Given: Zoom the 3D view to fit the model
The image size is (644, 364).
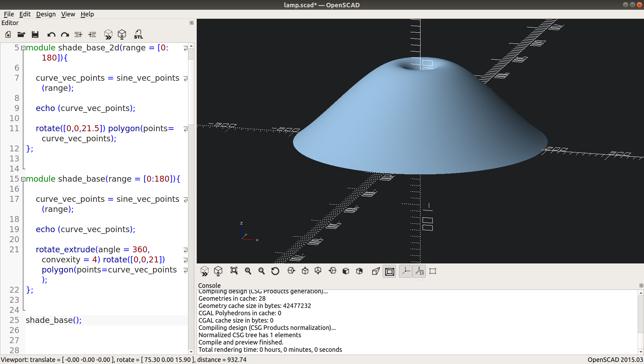Looking at the screenshot, I should coord(234,271).
